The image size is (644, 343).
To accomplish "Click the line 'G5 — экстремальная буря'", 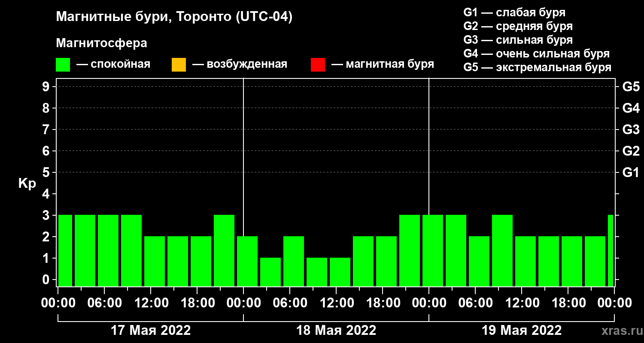I will tap(537, 68).
